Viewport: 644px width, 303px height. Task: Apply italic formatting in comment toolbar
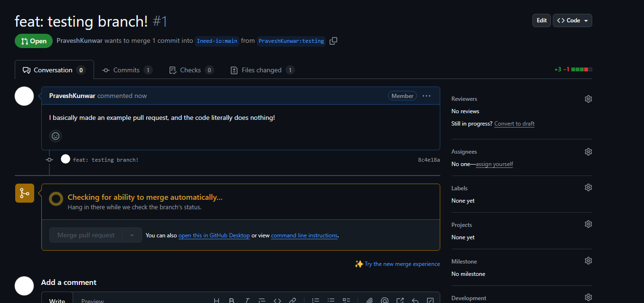pos(247,301)
